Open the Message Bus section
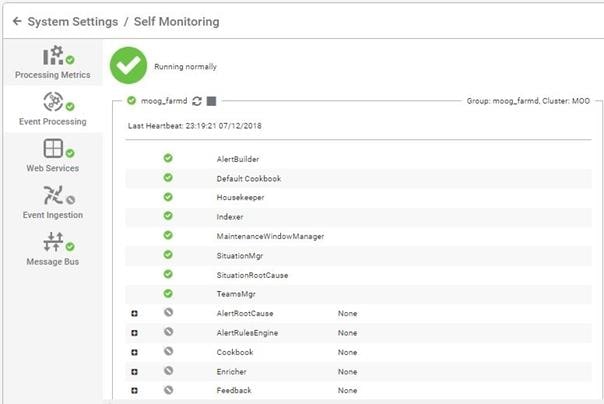The height and width of the screenshot is (404, 604). pos(53,249)
